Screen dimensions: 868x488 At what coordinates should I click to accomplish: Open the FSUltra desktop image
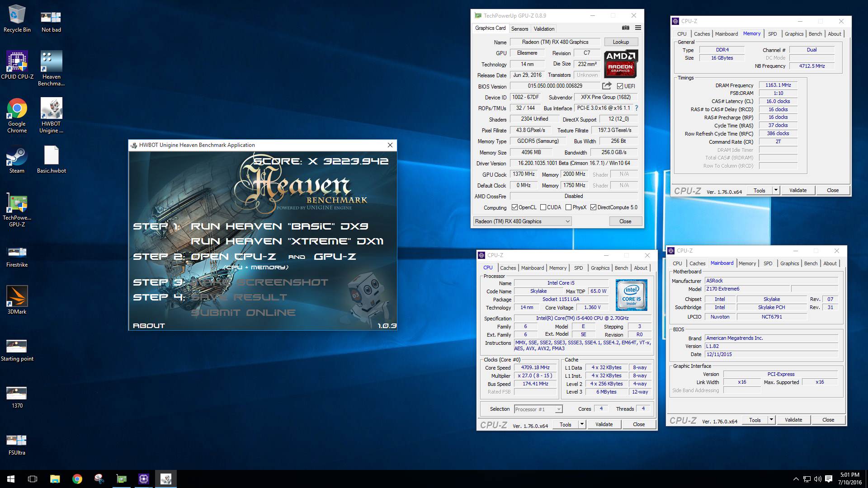point(17,445)
